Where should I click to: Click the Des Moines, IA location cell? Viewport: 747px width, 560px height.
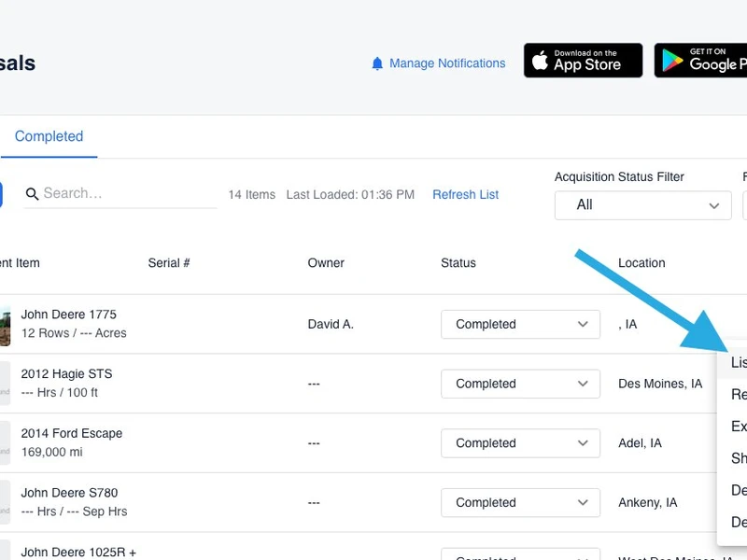coord(660,384)
